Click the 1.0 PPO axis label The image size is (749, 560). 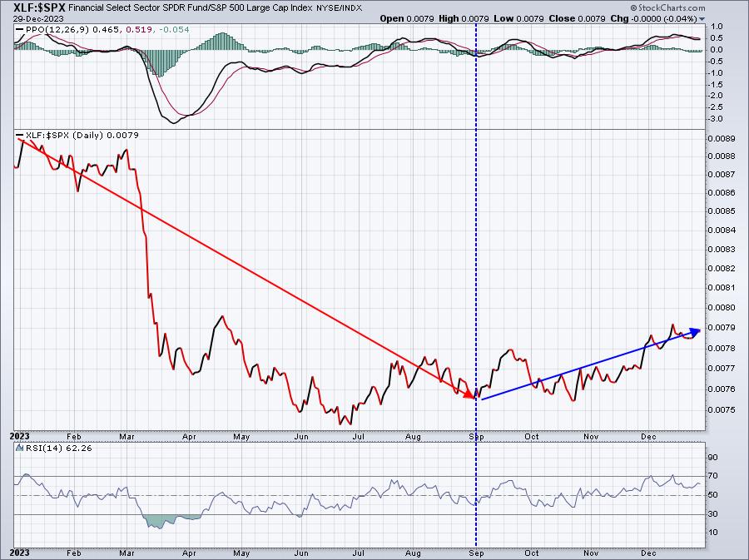coord(717,27)
